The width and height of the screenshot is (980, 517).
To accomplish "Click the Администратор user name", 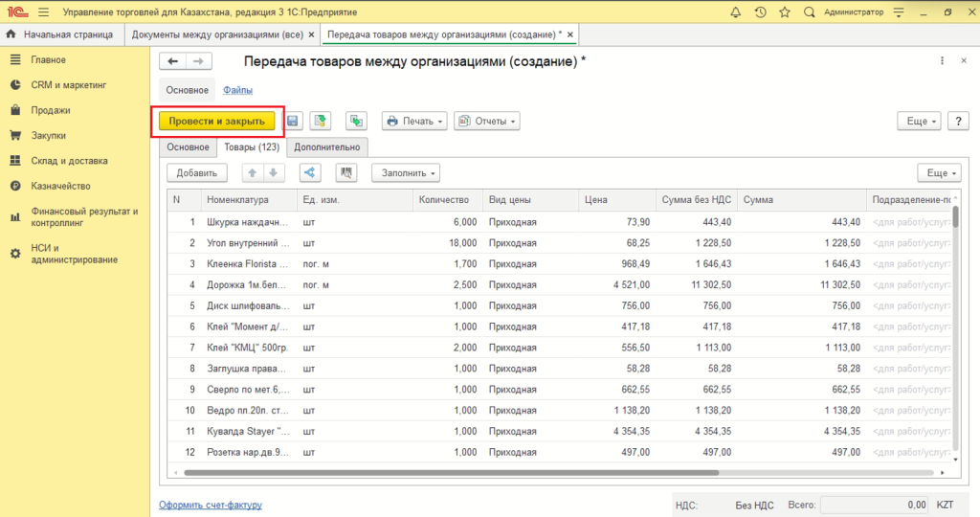I will [854, 11].
